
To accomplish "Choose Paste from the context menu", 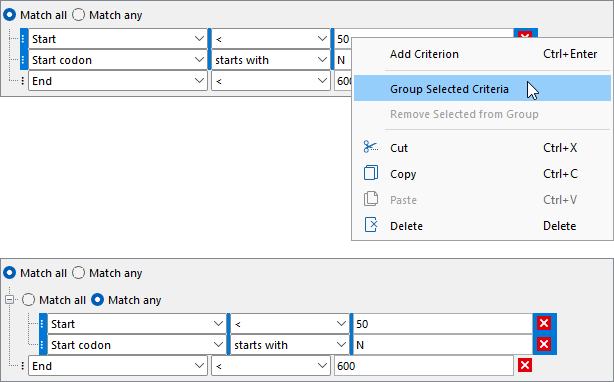I will [x=482, y=200].
